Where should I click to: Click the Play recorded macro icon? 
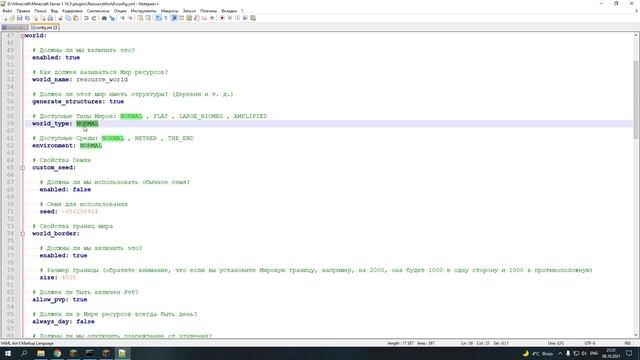pyautogui.click(x=238, y=18)
